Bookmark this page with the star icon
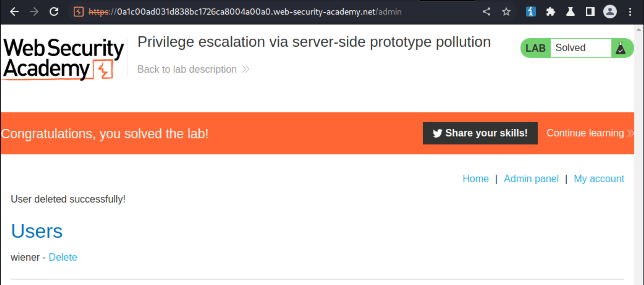 click(x=506, y=12)
